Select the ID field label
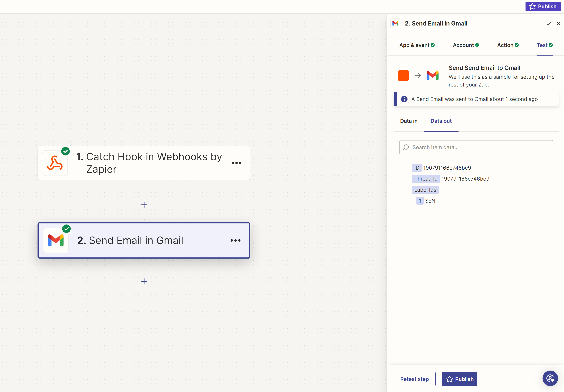 coord(417,168)
